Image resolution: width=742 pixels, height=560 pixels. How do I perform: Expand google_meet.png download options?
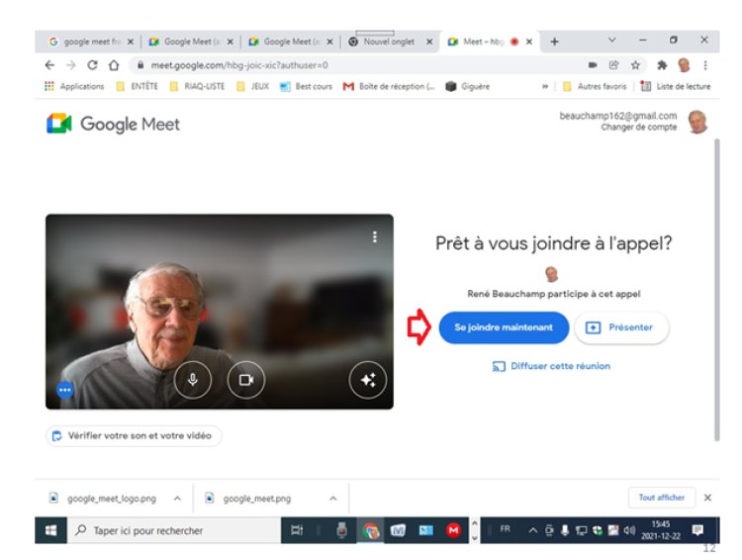point(333,498)
